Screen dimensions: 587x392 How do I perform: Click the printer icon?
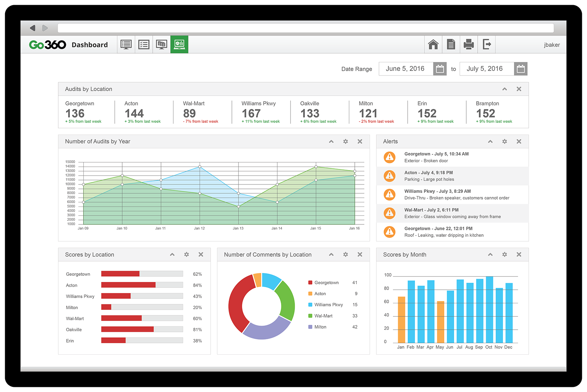click(468, 44)
